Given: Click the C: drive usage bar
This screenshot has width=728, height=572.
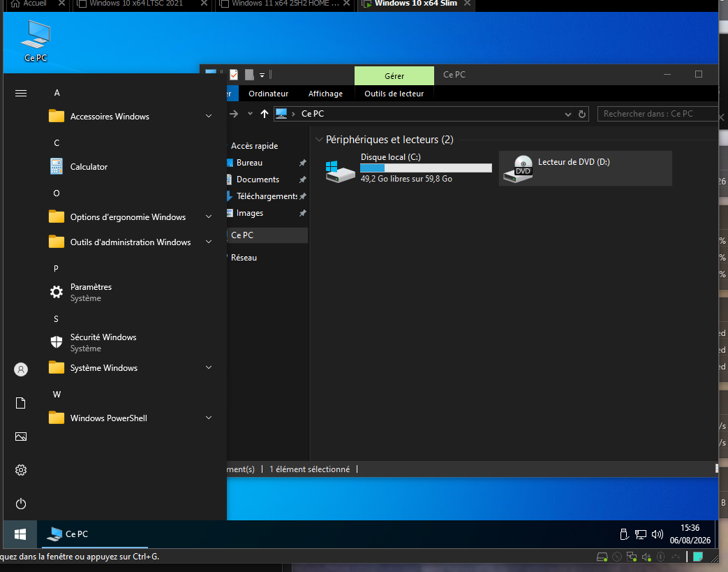Looking at the screenshot, I should click(426, 168).
